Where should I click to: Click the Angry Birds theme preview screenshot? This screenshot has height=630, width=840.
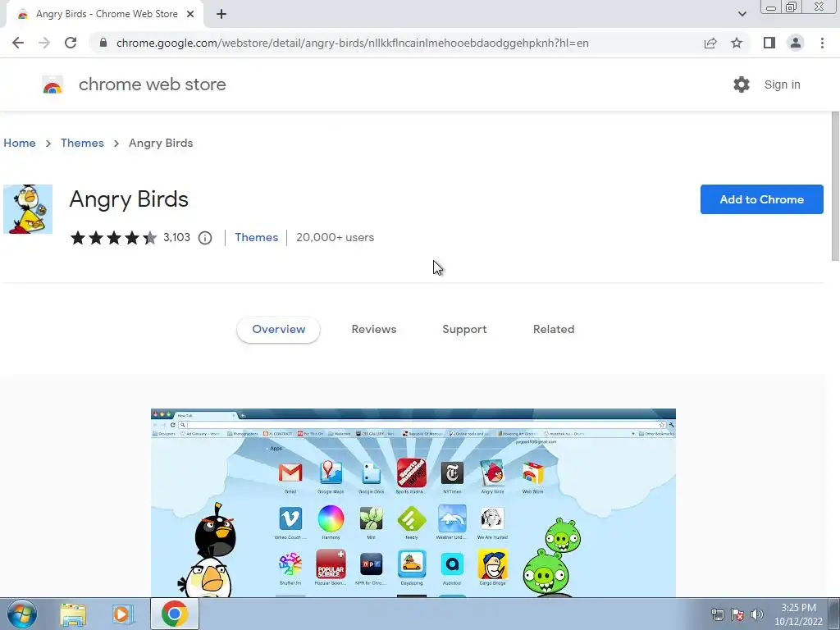[413, 503]
